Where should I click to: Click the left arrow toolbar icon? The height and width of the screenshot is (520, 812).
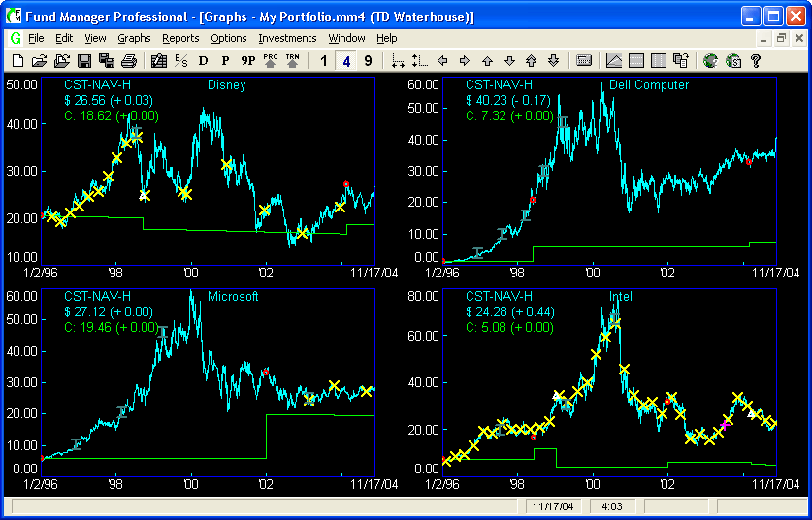coord(442,61)
